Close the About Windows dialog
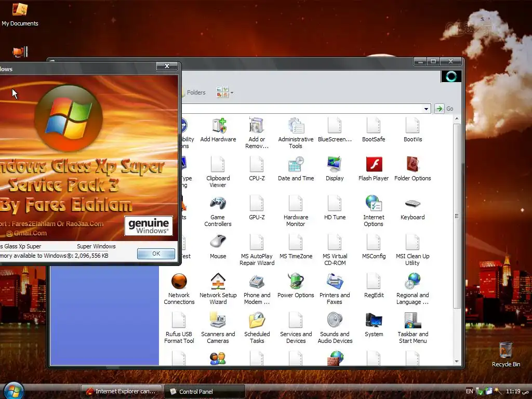 [167, 66]
